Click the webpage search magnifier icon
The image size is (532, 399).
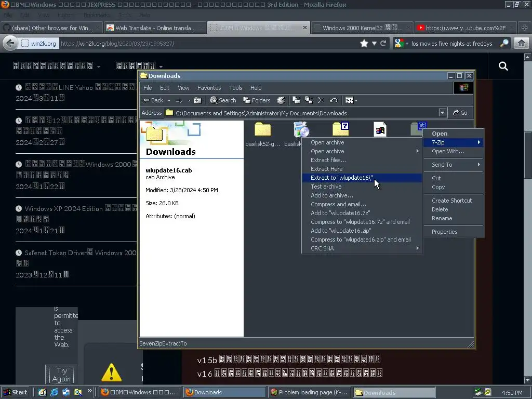coord(503,66)
